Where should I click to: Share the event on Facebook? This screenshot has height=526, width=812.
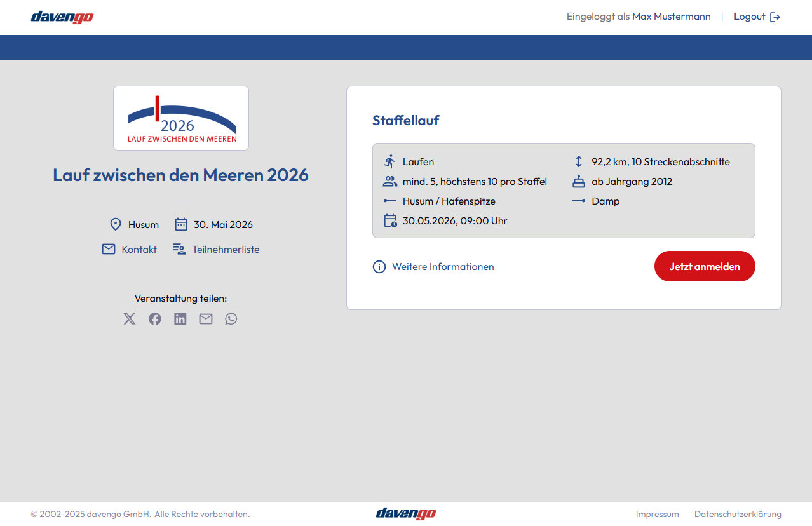[x=154, y=318]
